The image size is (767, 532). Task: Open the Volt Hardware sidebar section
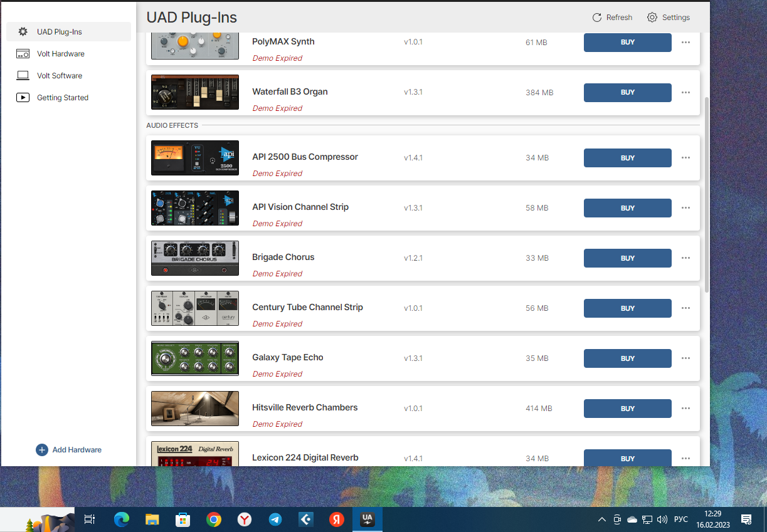click(68, 54)
